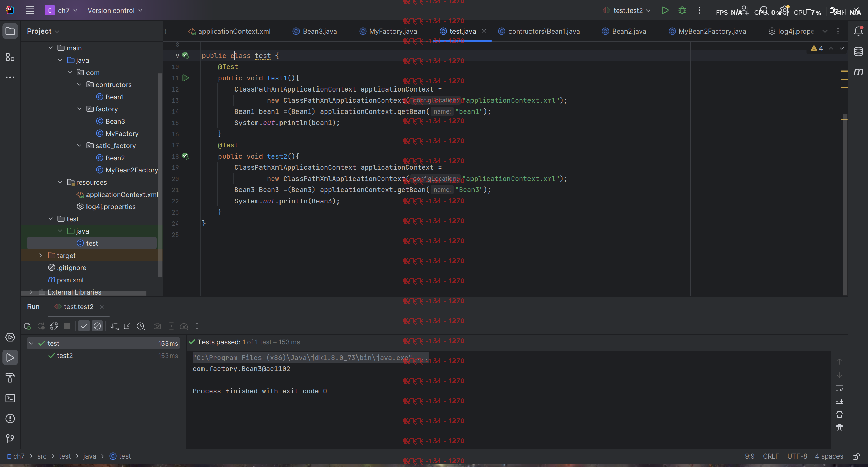Switch to MyFactory.java tab
Viewport: 868px width, 467px height.
388,31
